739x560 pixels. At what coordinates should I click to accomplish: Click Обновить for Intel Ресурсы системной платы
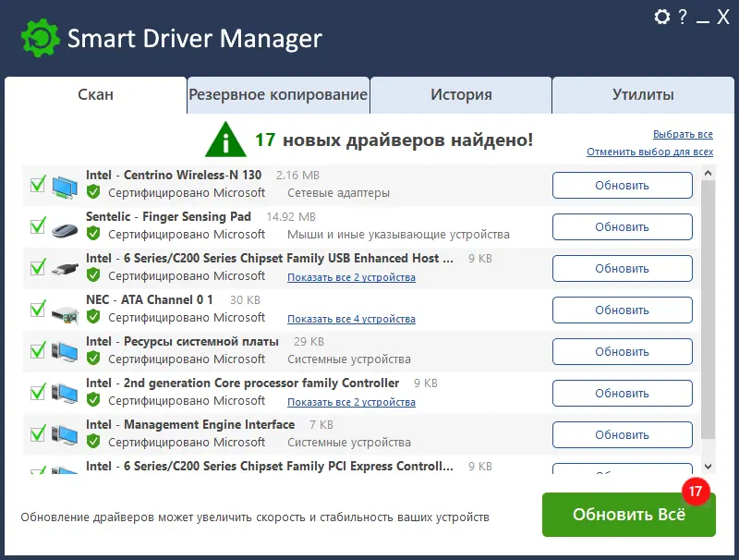click(x=622, y=351)
